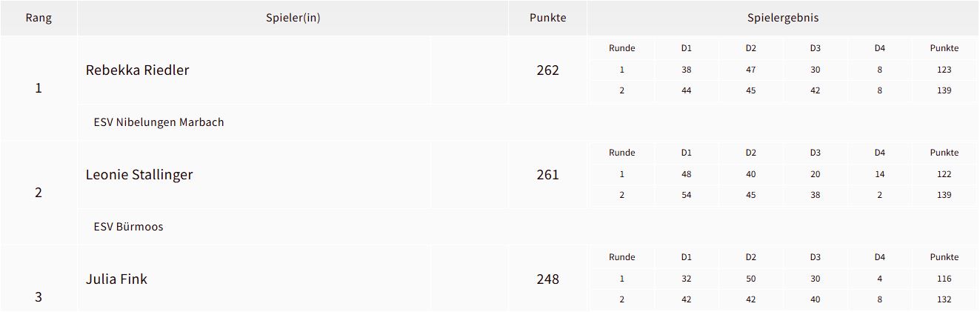The height and width of the screenshot is (312, 980).
Task: Select Leonie Stallinger's total of 261
Action: pyautogui.click(x=547, y=175)
